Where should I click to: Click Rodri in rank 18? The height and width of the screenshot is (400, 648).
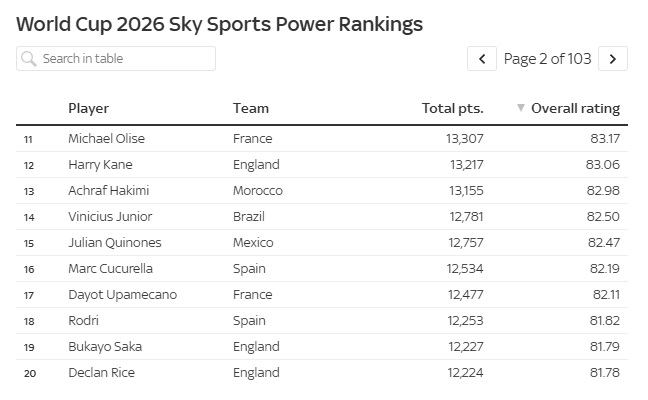click(83, 321)
